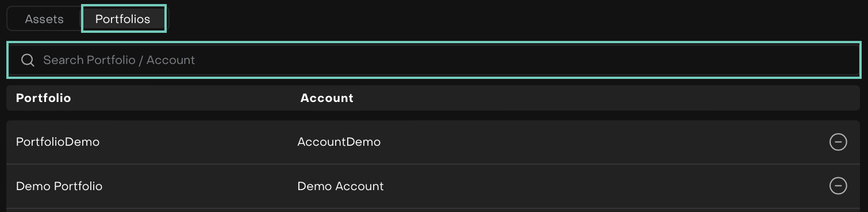Select the AccountDemo cell
Image resolution: width=868 pixels, height=212 pixels.
coord(339,142)
